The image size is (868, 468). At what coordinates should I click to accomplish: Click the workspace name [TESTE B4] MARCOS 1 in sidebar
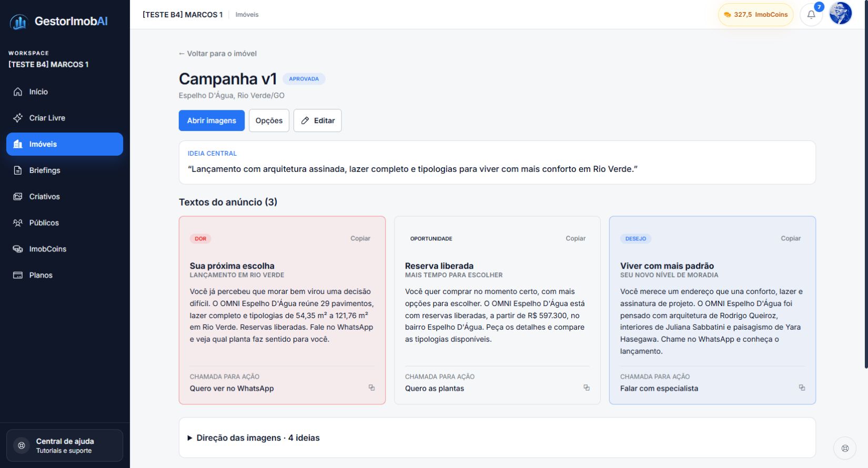pyautogui.click(x=48, y=64)
